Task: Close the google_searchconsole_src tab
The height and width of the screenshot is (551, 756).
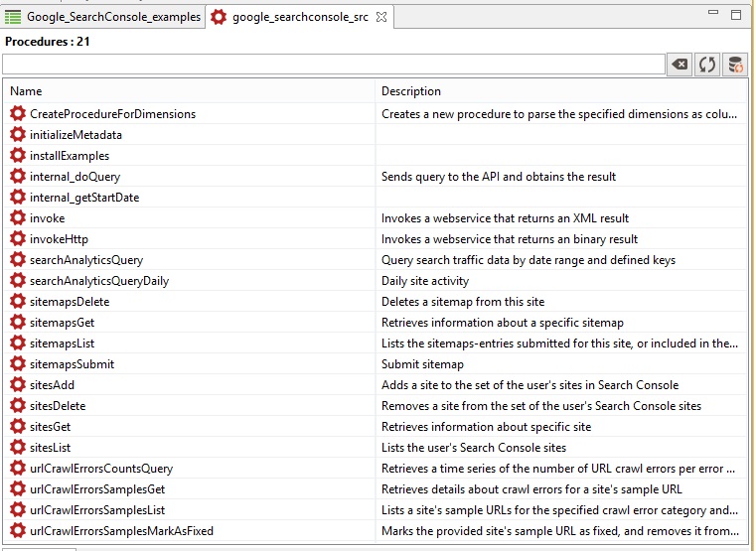Action: click(381, 17)
